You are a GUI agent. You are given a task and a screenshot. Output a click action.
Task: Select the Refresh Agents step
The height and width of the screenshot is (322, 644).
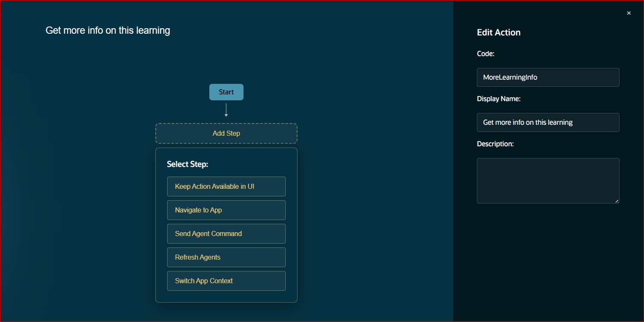click(226, 257)
